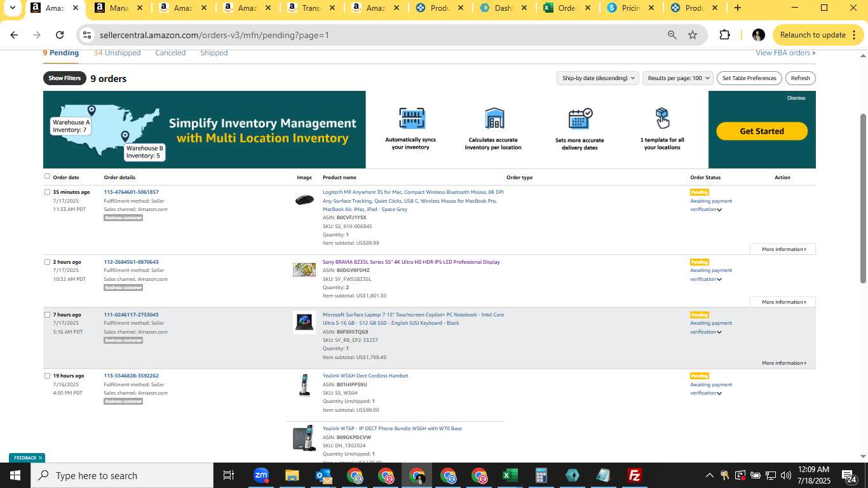Expand status details for Sony BRAVIA order
Image resolution: width=868 pixels, height=488 pixels.
(x=719, y=280)
